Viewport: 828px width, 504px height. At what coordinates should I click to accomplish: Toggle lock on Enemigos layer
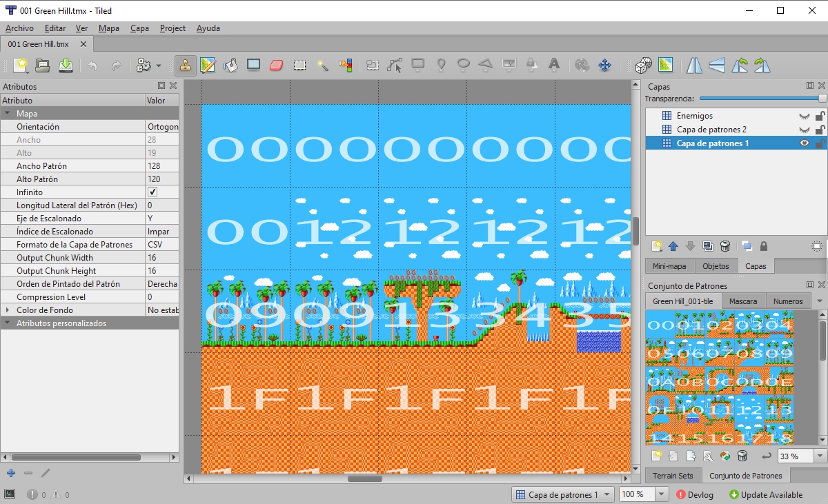click(820, 116)
